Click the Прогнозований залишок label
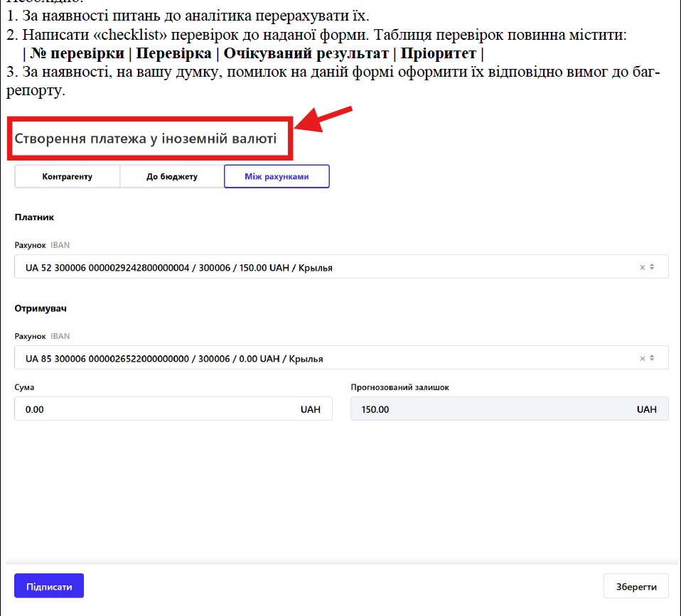Viewport: 681px width, 616px height. [x=400, y=387]
